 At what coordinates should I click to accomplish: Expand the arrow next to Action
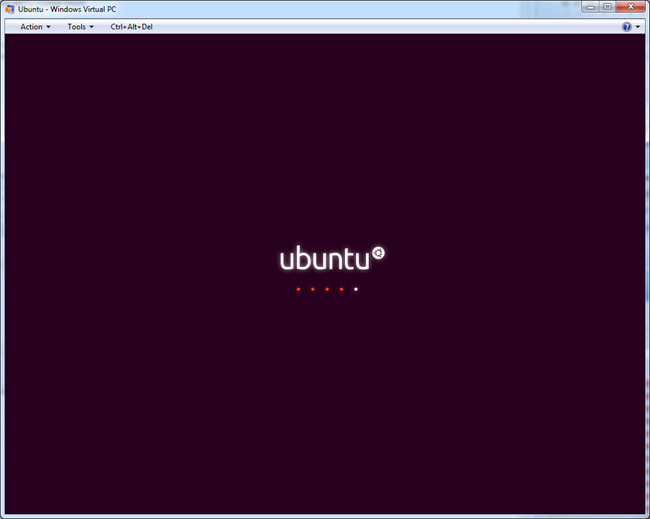pyautogui.click(x=48, y=27)
